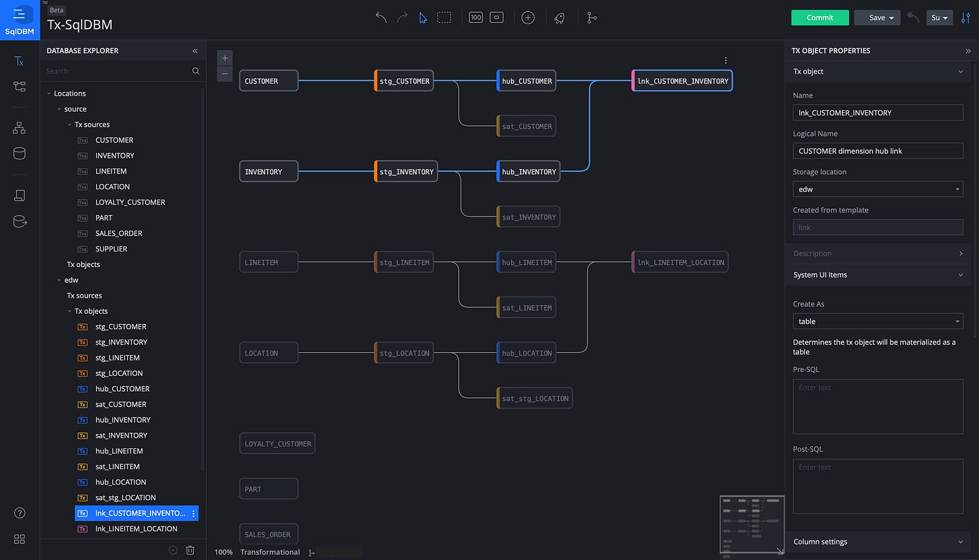The image size is (979, 560).
Task: Click the Commit button
Action: click(x=820, y=17)
